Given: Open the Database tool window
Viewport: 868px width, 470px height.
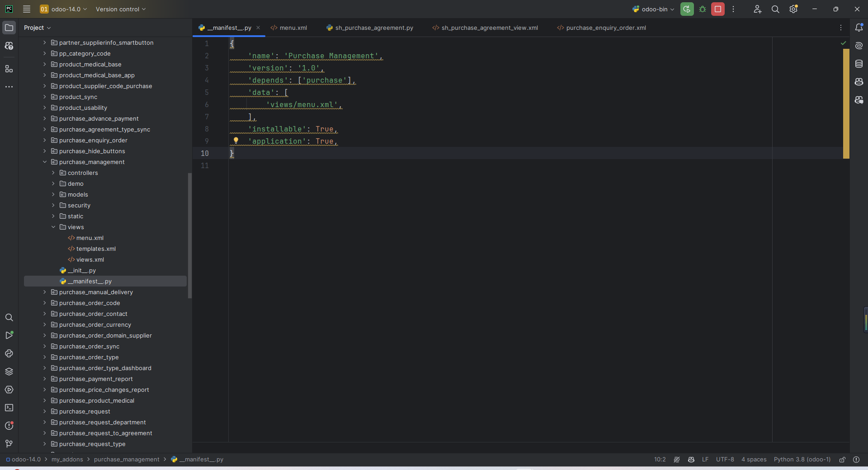Looking at the screenshot, I should pos(859,64).
